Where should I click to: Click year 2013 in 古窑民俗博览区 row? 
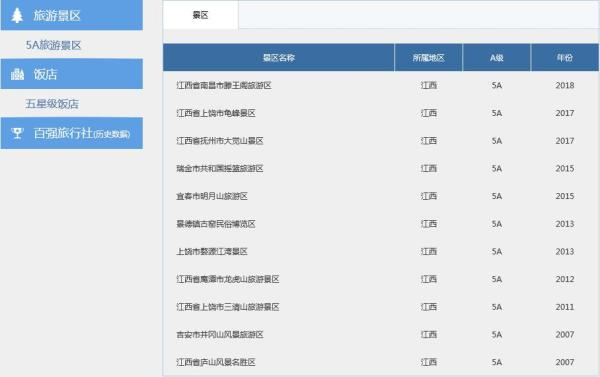click(565, 224)
